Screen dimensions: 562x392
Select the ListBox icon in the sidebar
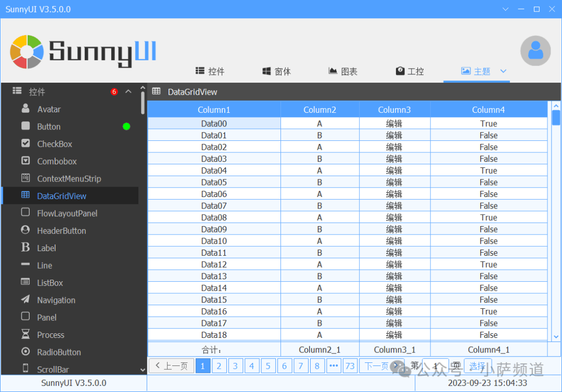coord(25,282)
